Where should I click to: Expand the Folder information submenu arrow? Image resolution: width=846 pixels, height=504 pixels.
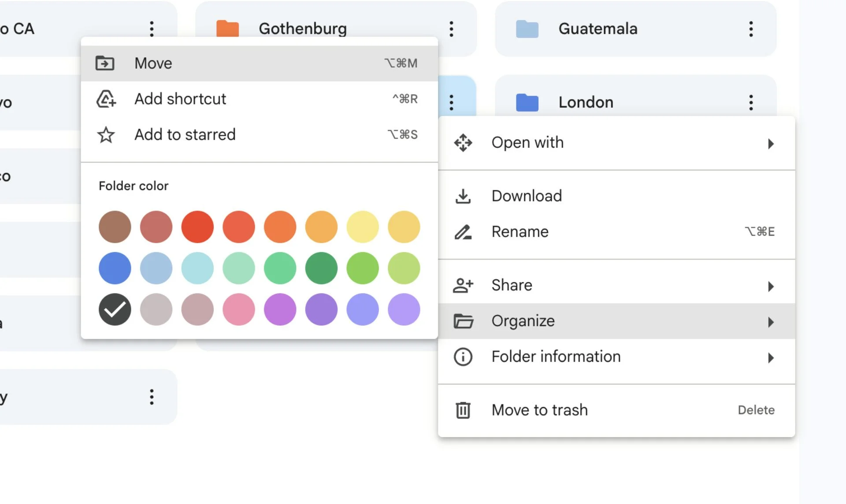(x=771, y=358)
